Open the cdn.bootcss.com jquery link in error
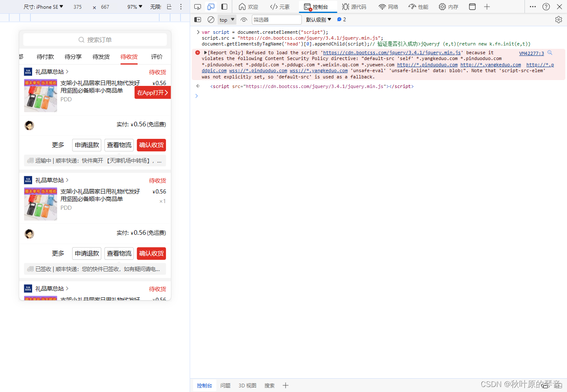567x392 pixels. click(392, 53)
